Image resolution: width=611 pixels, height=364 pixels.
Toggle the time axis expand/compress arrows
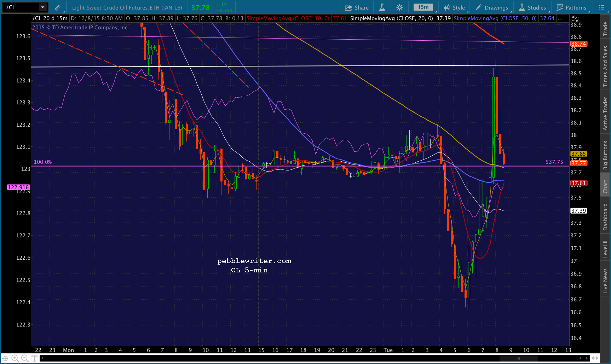pos(594,358)
